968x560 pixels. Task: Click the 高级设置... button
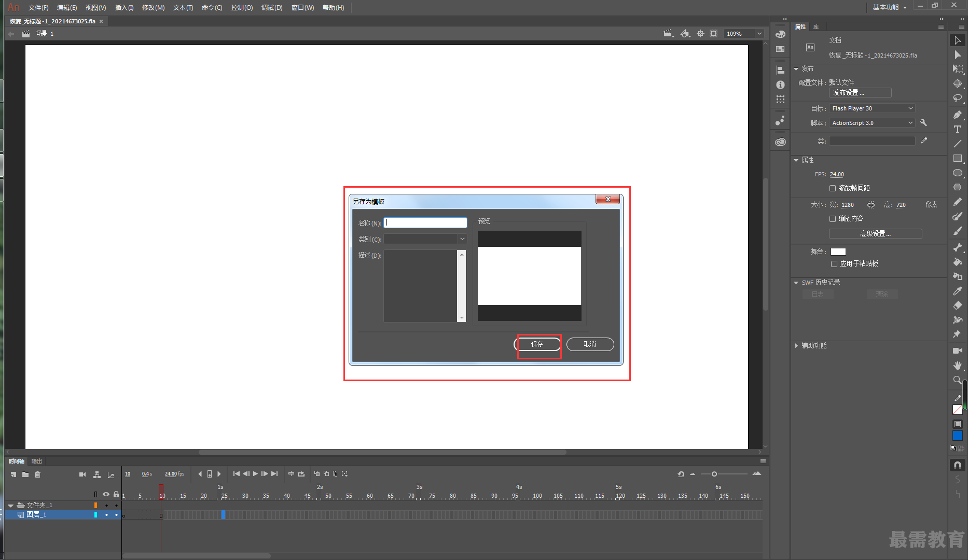pos(875,234)
